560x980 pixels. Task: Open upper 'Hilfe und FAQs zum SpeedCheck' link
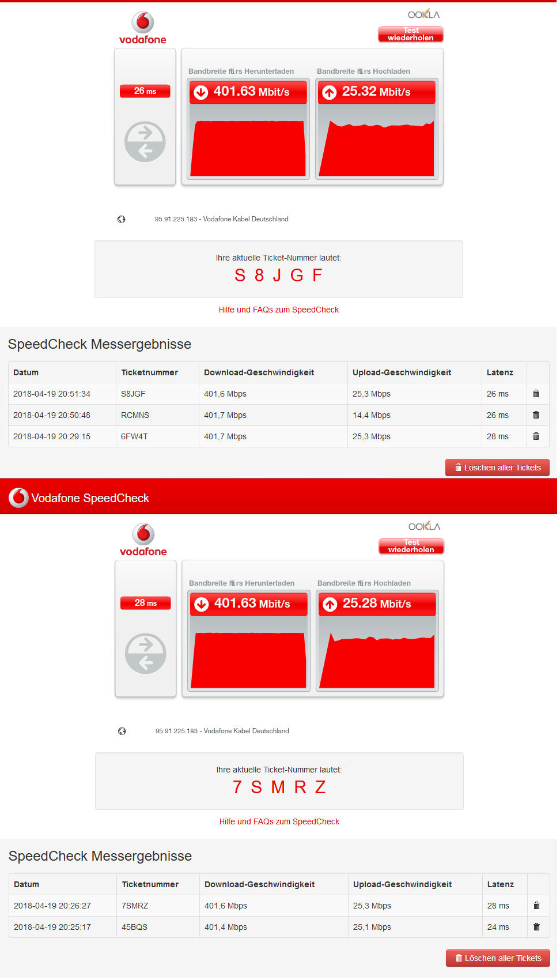tap(279, 310)
